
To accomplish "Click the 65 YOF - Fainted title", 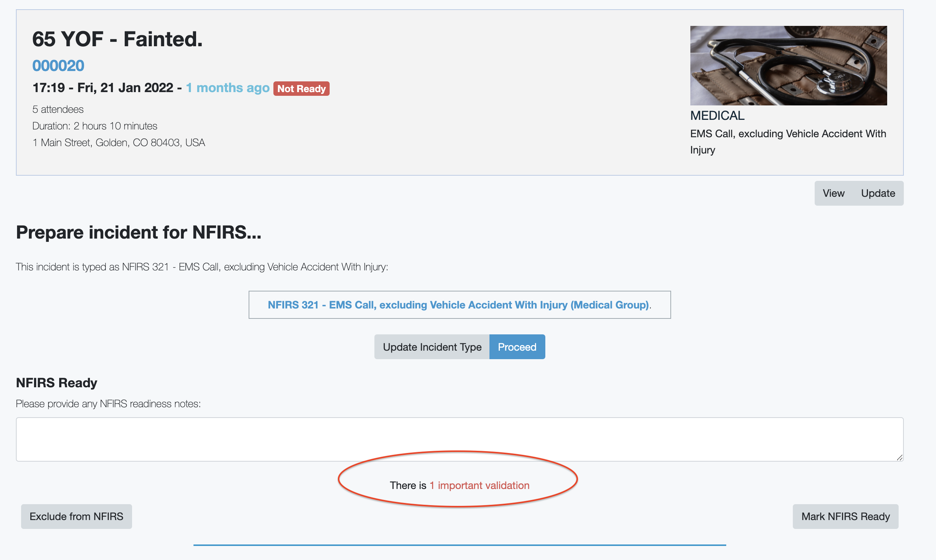I will (x=117, y=39).
